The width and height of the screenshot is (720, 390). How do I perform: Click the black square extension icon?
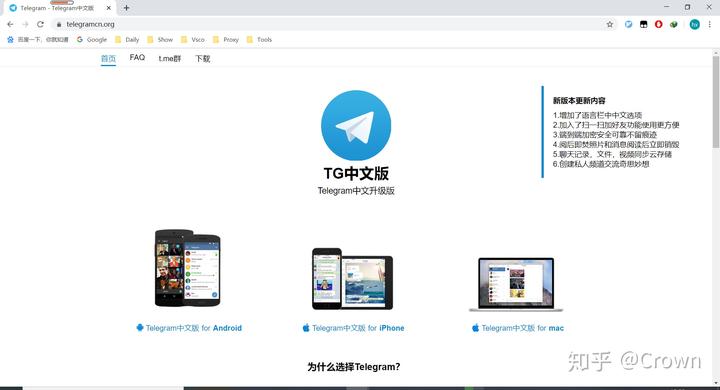pyautogui.click(x=643, y=24)
